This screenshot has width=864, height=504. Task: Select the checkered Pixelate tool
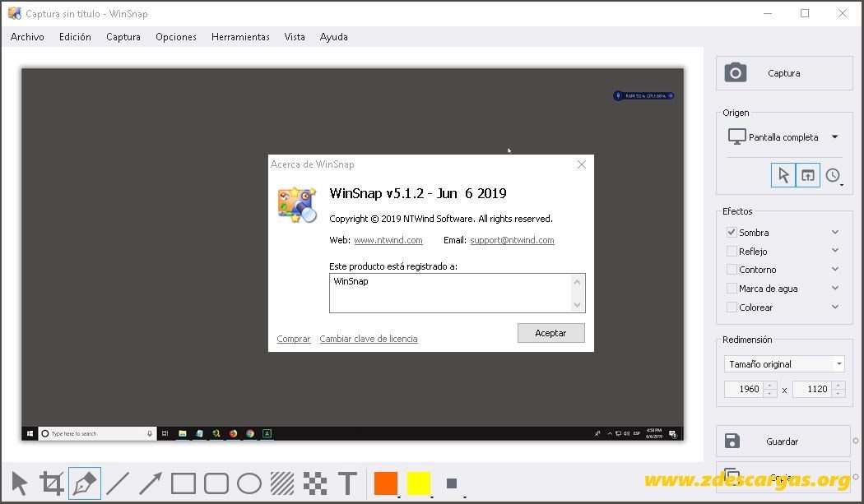click(315, 483)
